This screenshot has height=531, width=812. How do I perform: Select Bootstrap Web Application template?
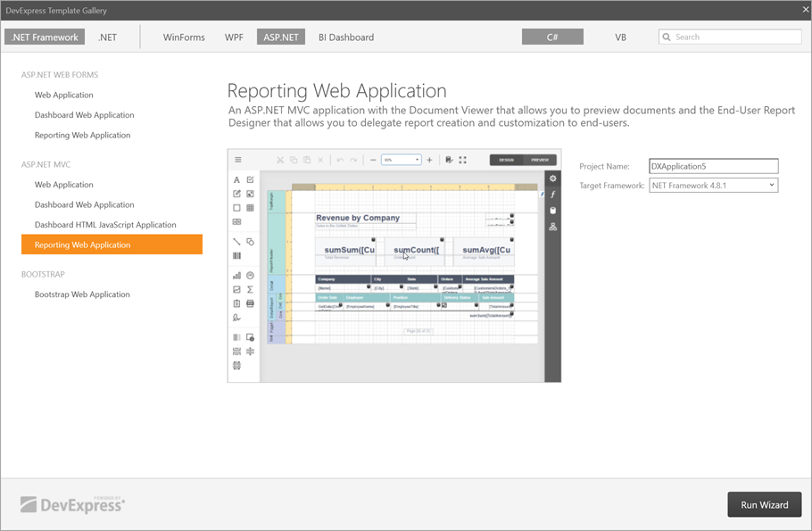click(x=82, y=295)
